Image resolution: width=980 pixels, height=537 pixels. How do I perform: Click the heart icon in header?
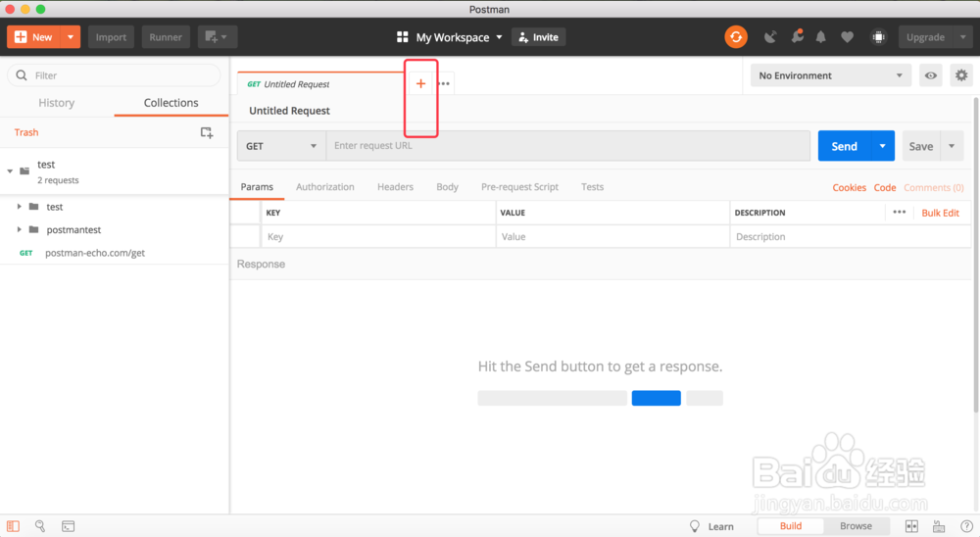coord(847,37)
